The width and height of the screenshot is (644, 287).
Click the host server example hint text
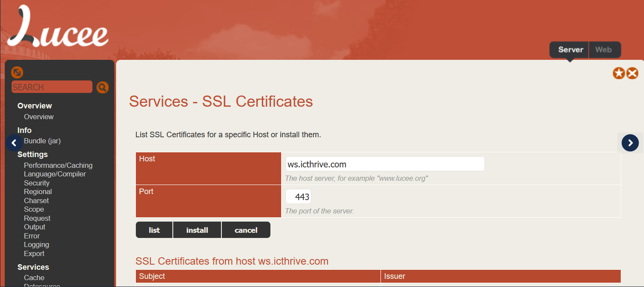click(x=356, y=178)
